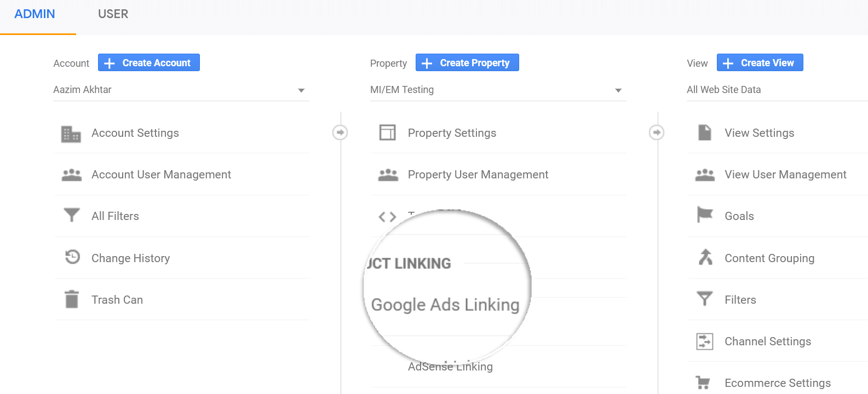Open Property User Management link
Viewport: 868px width, 394px height.
[478, 175]
